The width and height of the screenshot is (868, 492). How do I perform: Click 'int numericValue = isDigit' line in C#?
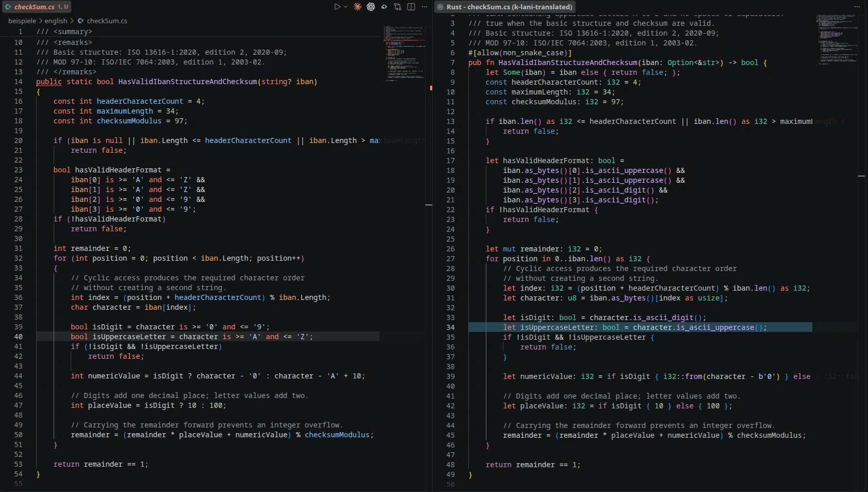point(218,376)
